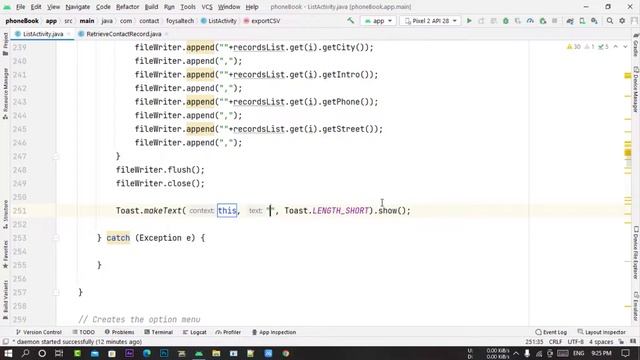Collapse code fold marker at line 257
The image size is (640, 360).
tap(56, 292)
